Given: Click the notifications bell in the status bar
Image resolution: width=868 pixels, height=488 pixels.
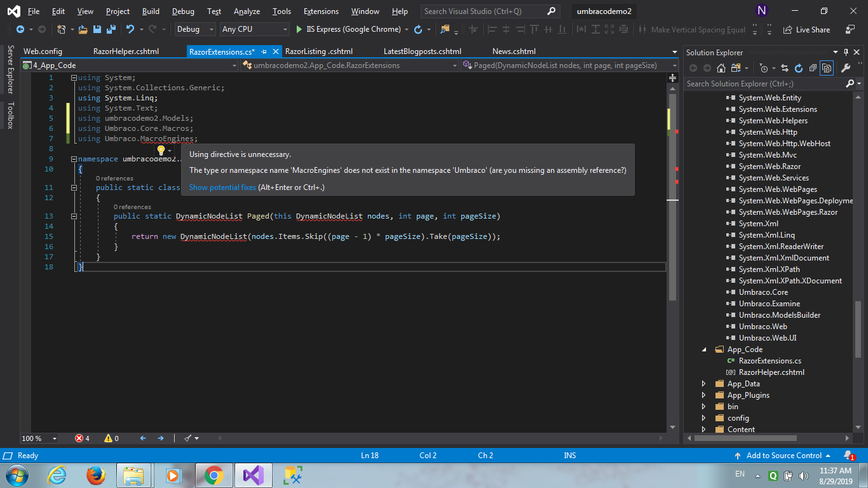Looking at the screenshot, I should coord(848,456).
